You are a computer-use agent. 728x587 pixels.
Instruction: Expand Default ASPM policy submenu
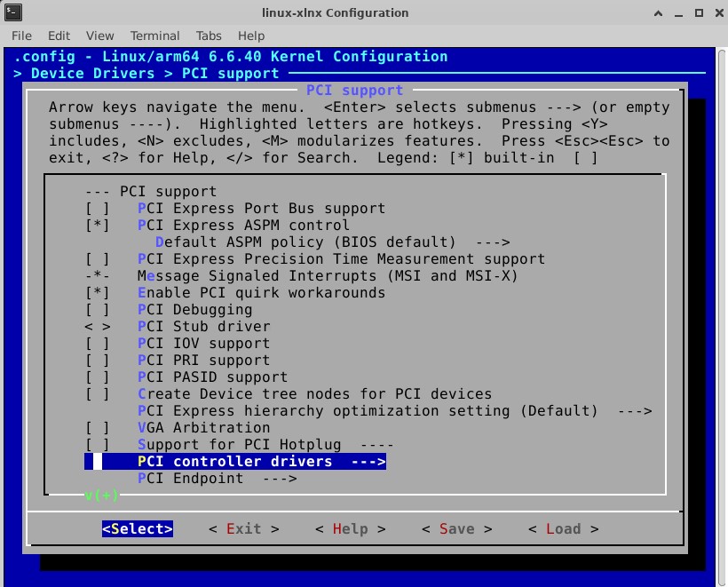pyautogui.click(x=332, y=242)
